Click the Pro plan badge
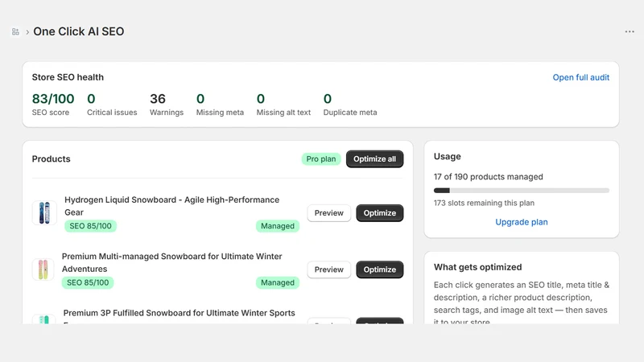 tap(321, 158)
